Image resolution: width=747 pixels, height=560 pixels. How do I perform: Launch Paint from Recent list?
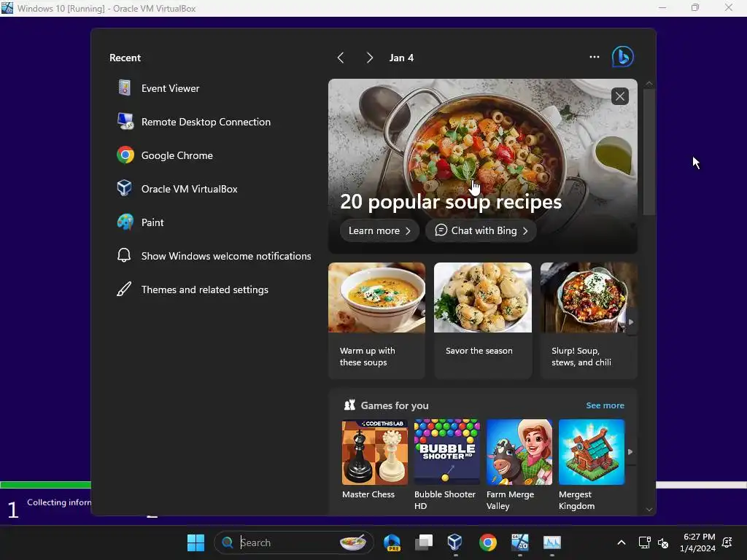click(141, 222)
